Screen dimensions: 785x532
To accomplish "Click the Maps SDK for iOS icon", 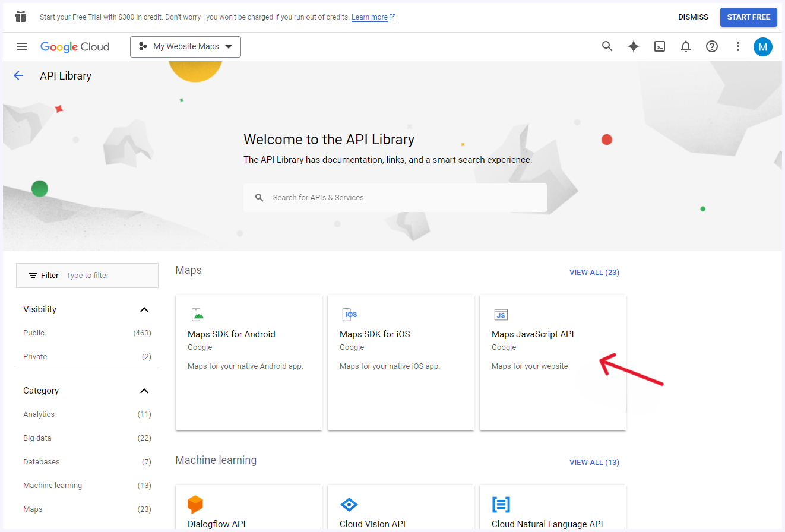I will (350, 315).
